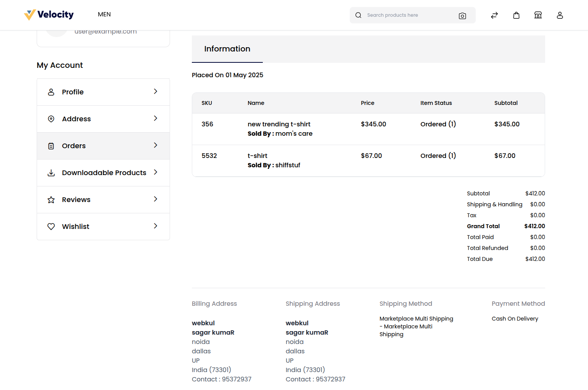
Task: Click the Downloadable Products download icon
Action: (x=51, y=173)
